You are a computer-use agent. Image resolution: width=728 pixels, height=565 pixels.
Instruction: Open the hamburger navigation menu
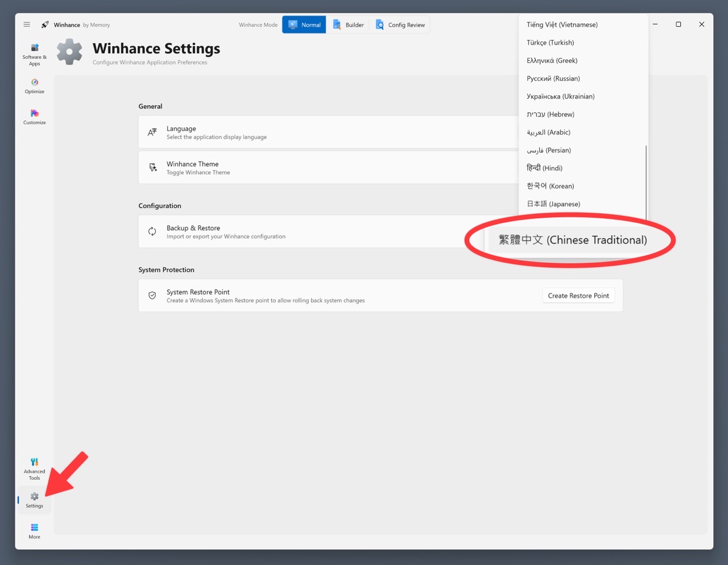(x=27, y=24)
